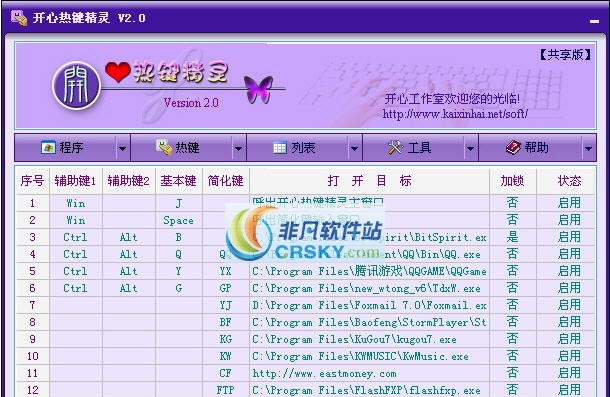Open the 程序 menu label
This screenshot has width=610, height=397.
pyautogui.click(x=71, y=148)
